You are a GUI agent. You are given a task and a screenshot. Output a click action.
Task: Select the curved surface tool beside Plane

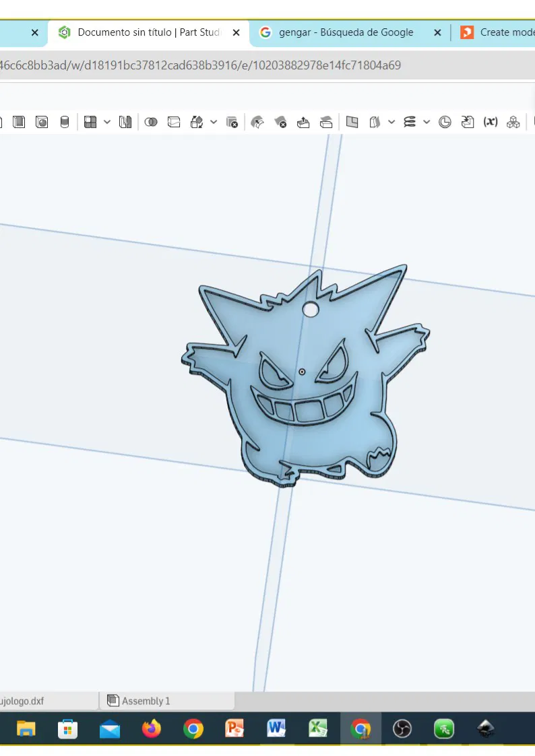pos(375,122)
